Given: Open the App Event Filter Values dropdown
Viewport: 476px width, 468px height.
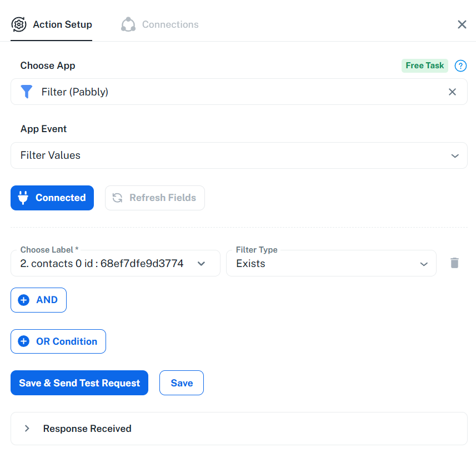Looking at the screenshot, I should click(239, 155).
